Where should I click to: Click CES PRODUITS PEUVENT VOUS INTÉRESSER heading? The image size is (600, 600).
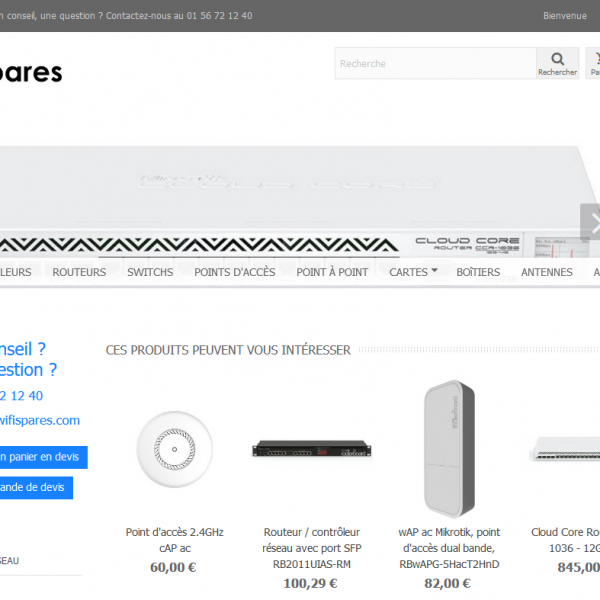click(x=228, y=350)
